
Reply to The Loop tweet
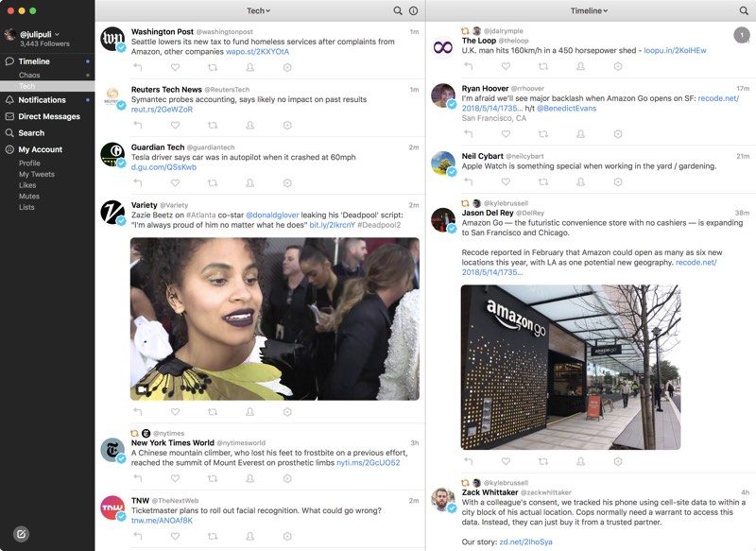point(468,66)
